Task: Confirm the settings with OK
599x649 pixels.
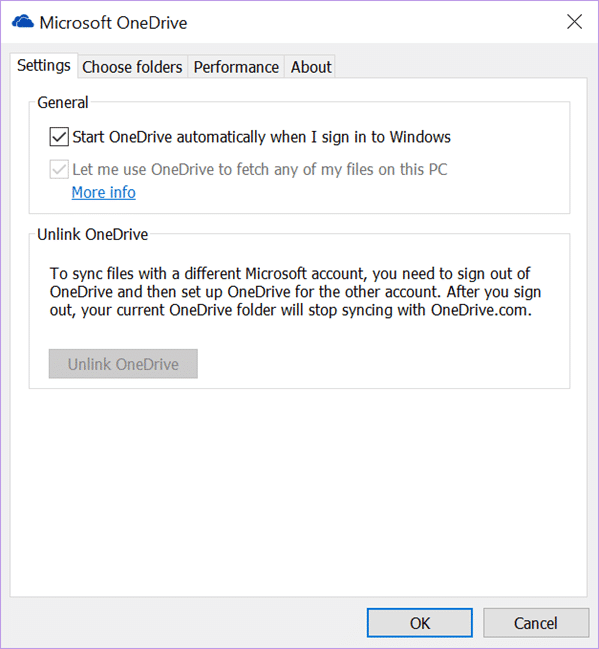Action: coord(420,623)
